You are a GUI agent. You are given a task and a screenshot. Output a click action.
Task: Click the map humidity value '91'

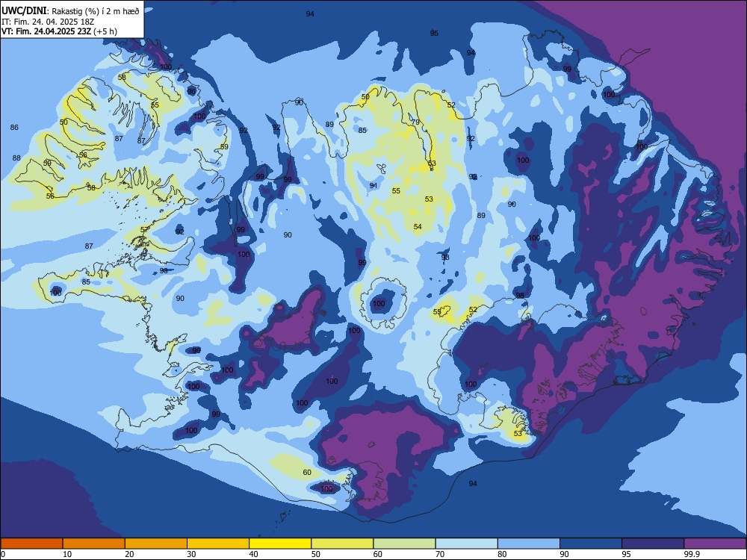coord(373,186)
